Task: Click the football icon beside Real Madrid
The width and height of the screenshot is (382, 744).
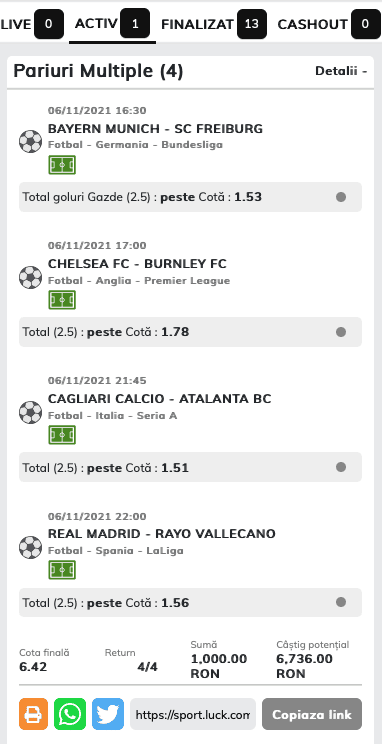Action: tap(30, 548)
